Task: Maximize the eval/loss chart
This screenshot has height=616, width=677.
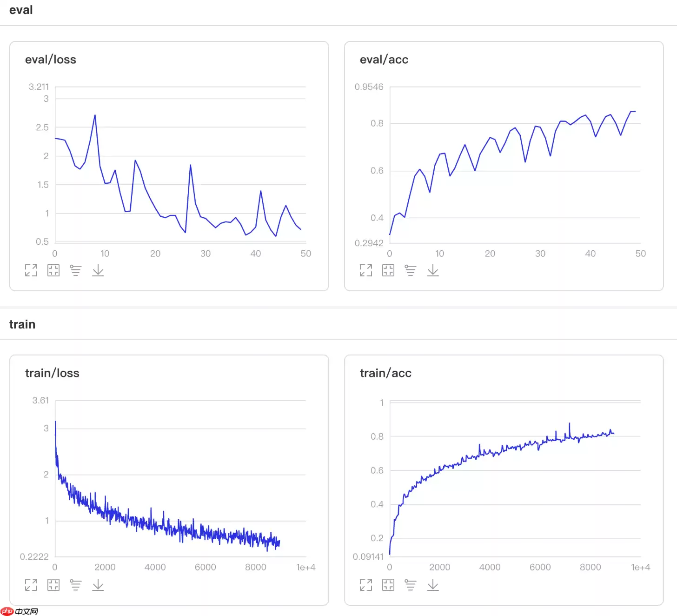Action: coord(31,270)
